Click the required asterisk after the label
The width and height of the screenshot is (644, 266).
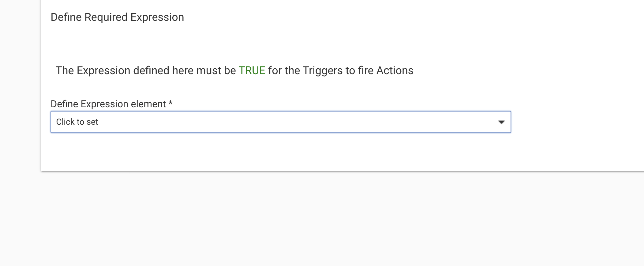click(x=170, y=104)
